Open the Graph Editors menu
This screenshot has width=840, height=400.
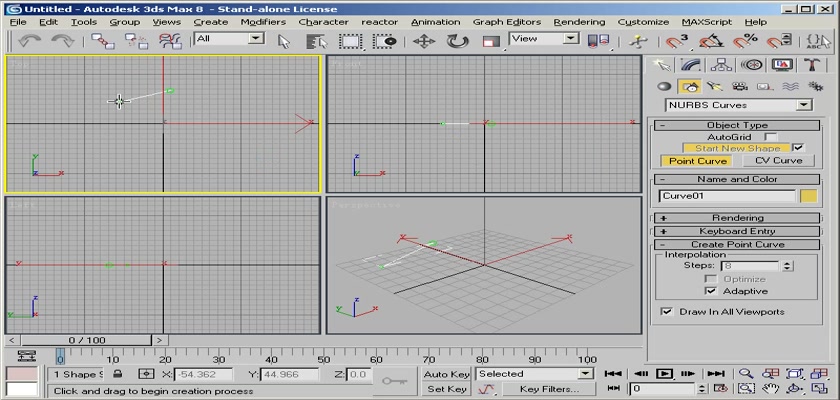tap(507, 22)
